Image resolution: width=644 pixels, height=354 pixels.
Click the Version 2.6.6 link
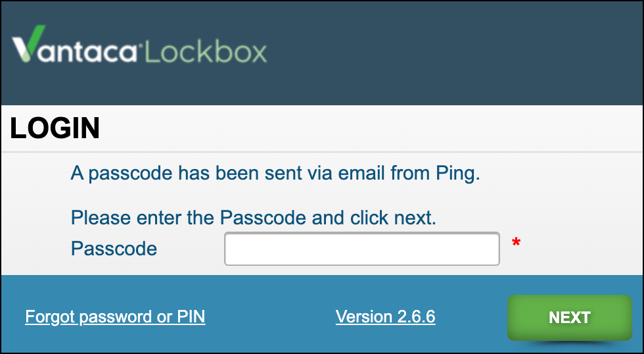[x=385, y=317]
